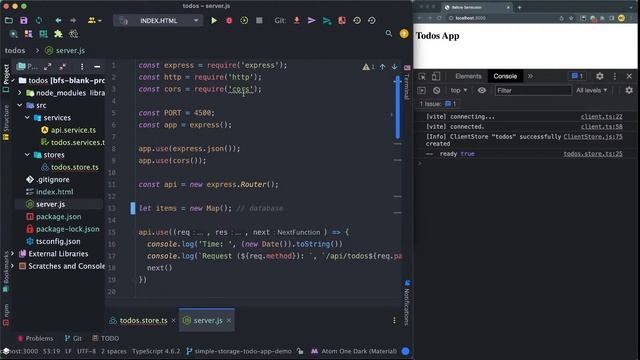Expand External Libraries node
Image resolution: width=640 pixels, height=360 pixels.
[x=13, y=253]
